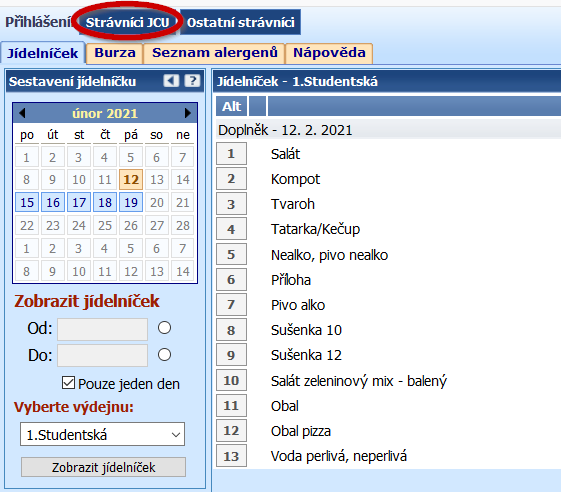
Task: Select the Do date radio button
Action: point(164,355)
